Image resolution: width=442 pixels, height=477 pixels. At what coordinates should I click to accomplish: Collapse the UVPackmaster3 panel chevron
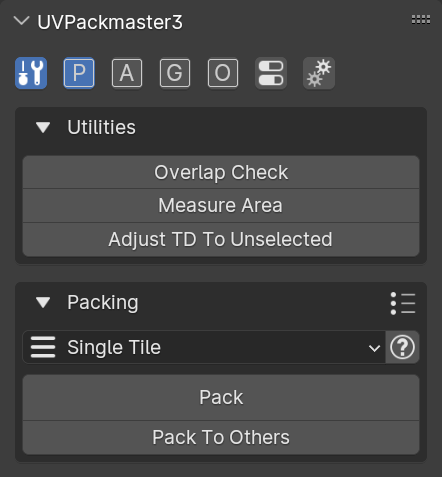tap(22, 21)
